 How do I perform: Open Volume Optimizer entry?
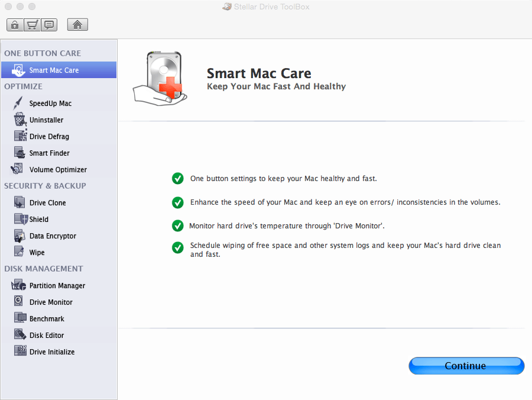[58, 169]
